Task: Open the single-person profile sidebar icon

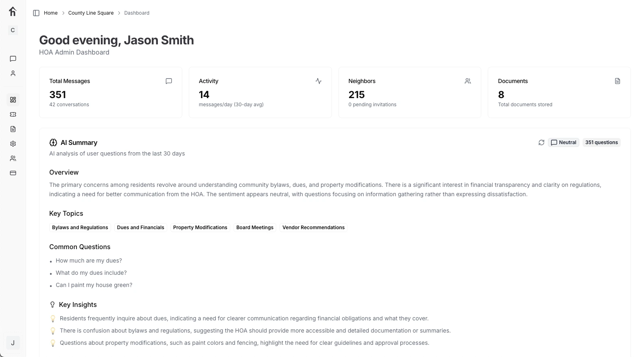Action: point(13,73)
